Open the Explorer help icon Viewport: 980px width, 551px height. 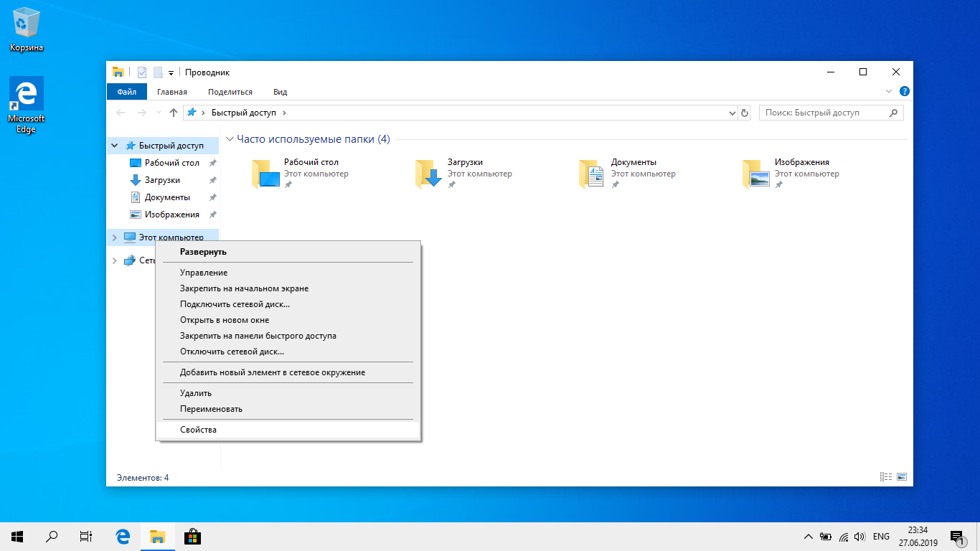click(x=905, y=92)
